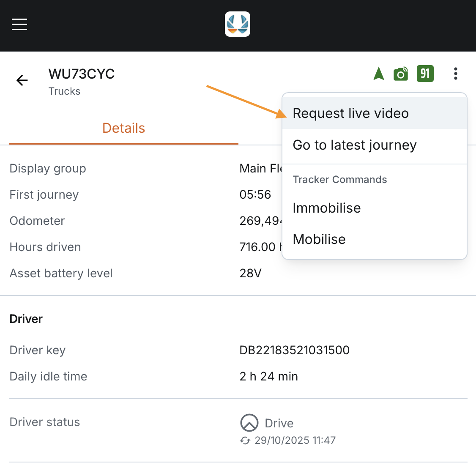
Task: Click the app logo in header
Action: 238,24
